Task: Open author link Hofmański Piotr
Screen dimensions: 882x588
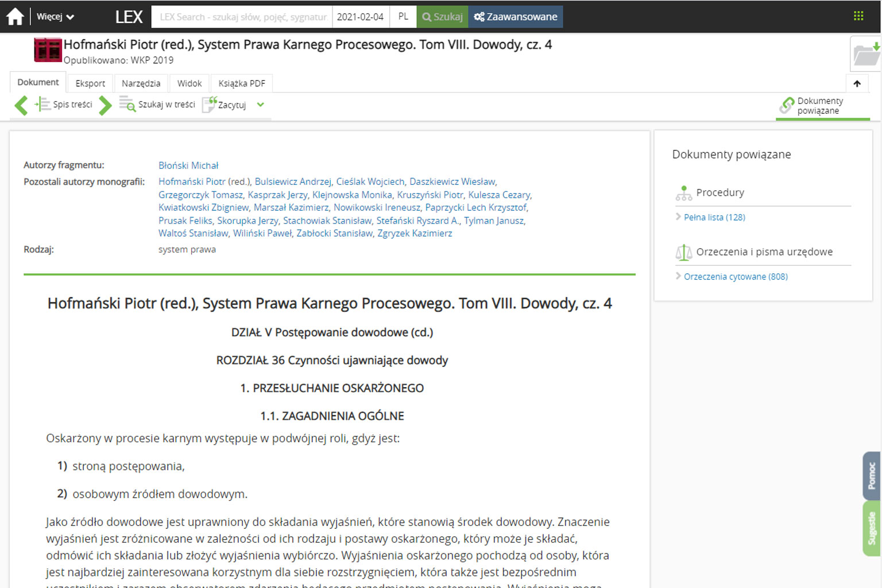Action: (x=192, y=181)
